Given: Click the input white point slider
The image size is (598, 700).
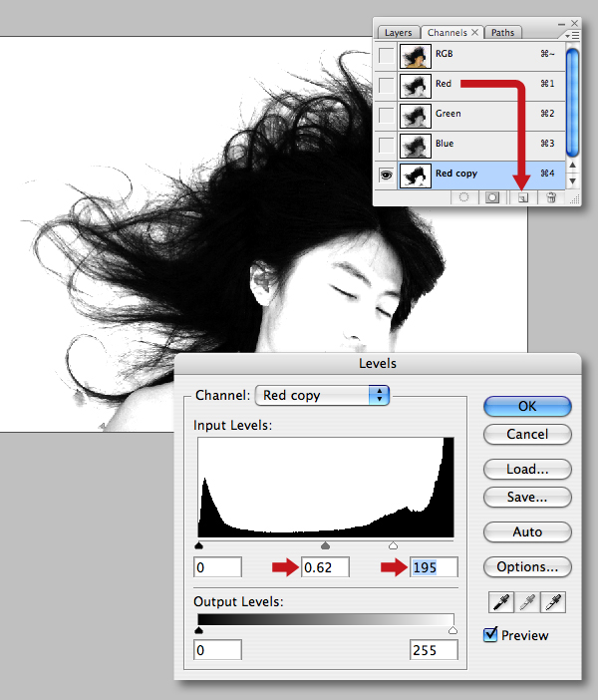Looking at the screenshot, I should point(393,545).
